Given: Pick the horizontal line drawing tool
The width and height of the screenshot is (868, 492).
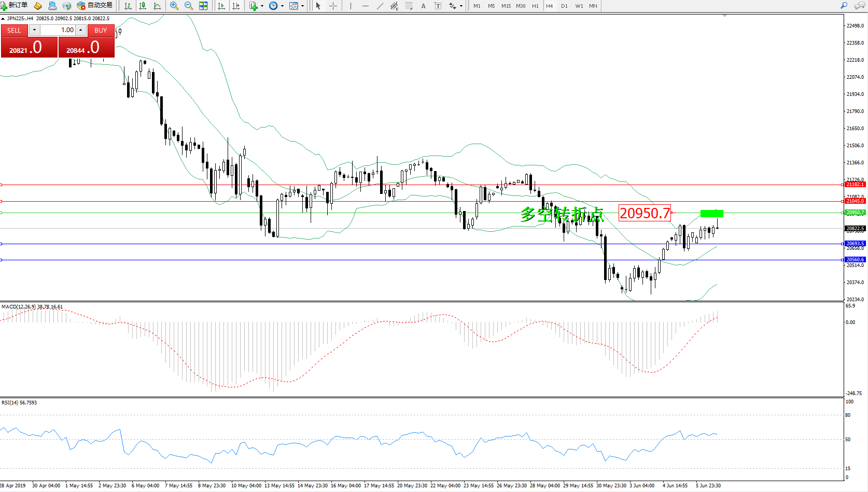Looking at the screenshot, I should coord(366,6).
